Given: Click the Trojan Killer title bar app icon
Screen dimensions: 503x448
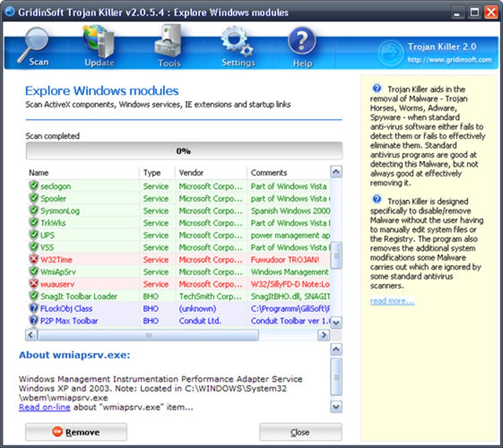Looking at the screenshot, I should [10, 11].
